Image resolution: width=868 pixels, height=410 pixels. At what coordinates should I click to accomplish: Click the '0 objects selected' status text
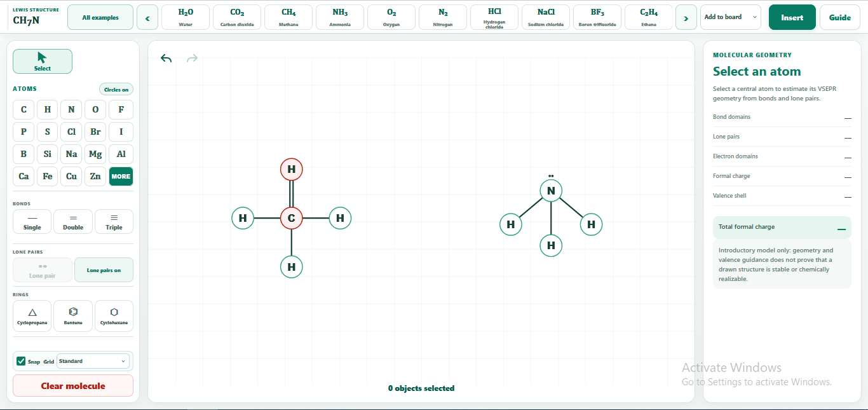(x=421, y=388)
